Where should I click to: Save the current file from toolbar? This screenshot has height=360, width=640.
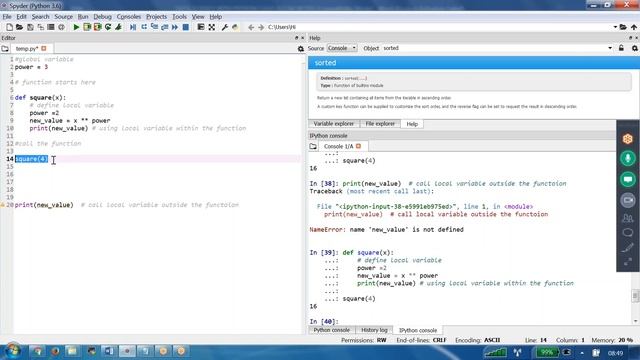pyautogui.click(x=30, y=27)
